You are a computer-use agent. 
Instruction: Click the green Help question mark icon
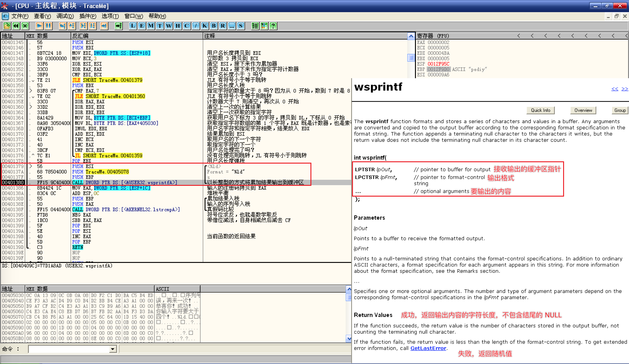[x=273, y=26]
